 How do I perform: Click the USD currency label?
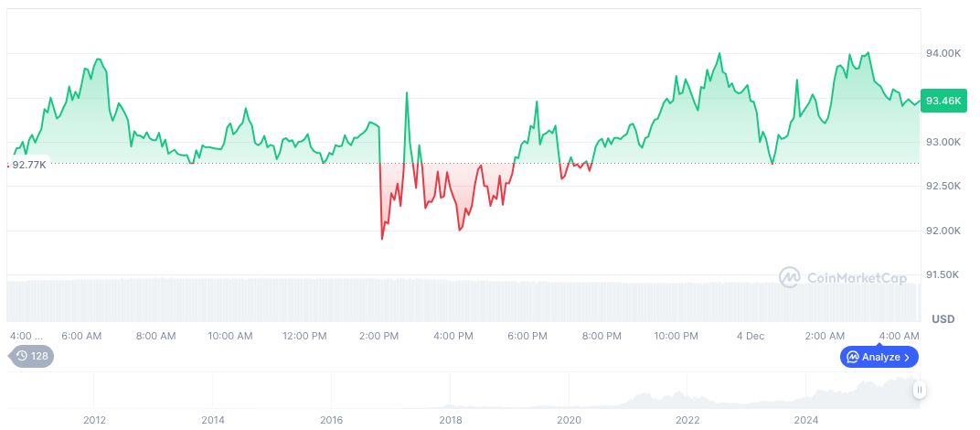pyautogui.click(x=943, y=319)
